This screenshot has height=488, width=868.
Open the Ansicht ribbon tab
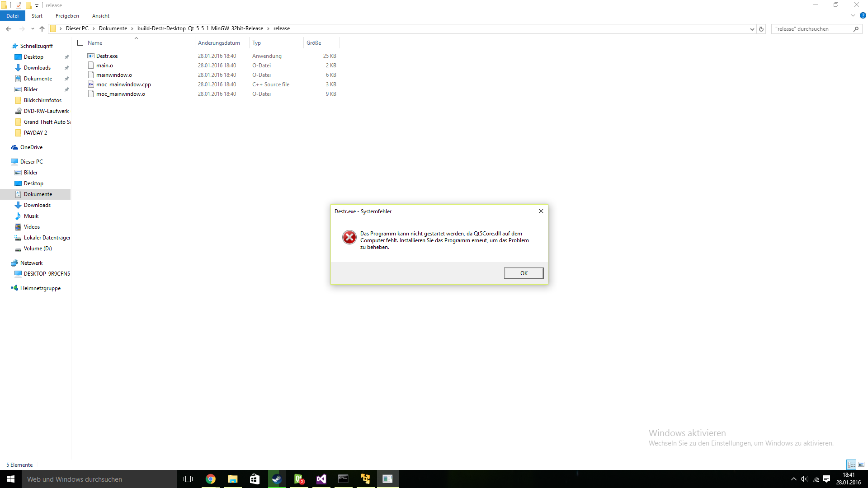click(100, 16)
